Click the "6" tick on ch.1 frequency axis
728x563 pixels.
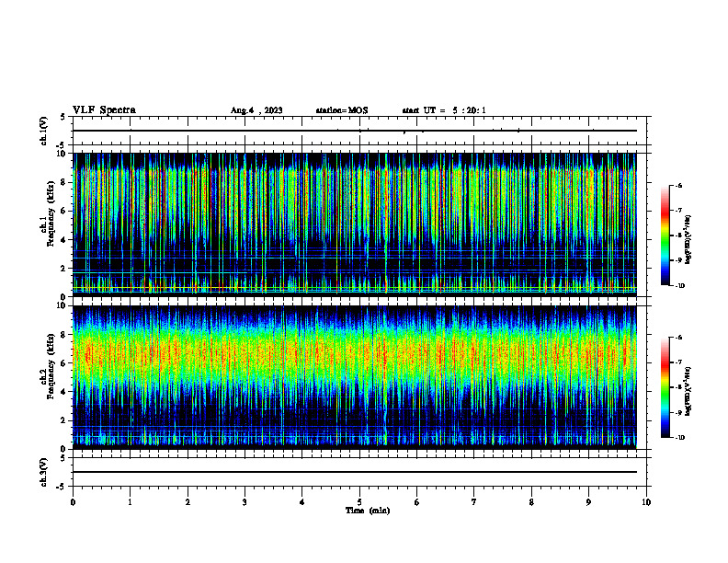[x=64, y=212]
